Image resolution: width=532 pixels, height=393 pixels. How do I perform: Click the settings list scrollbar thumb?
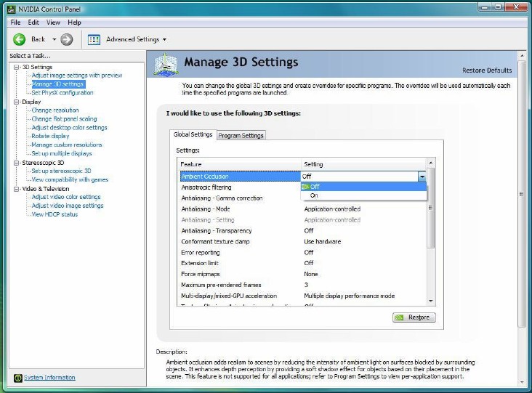431,208
